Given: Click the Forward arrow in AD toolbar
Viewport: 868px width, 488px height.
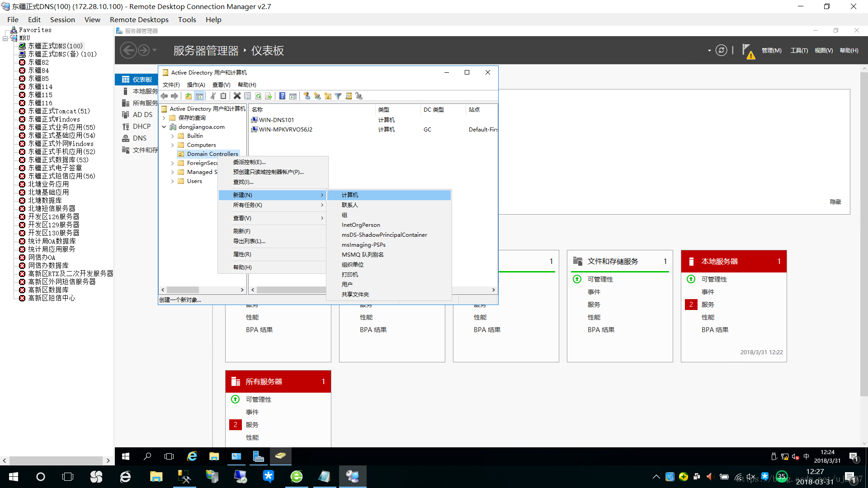Looking at the screenshot, I should click(175, 96).
